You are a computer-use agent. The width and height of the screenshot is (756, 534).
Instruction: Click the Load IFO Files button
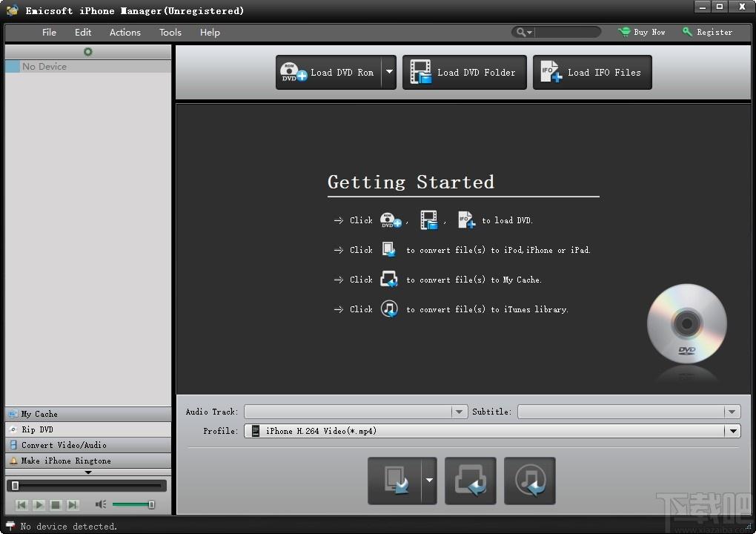click(592, 73)
